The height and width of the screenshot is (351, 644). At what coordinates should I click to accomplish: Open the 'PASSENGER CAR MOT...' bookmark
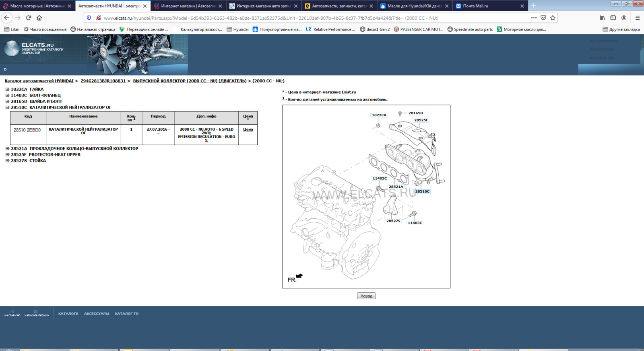419,29
